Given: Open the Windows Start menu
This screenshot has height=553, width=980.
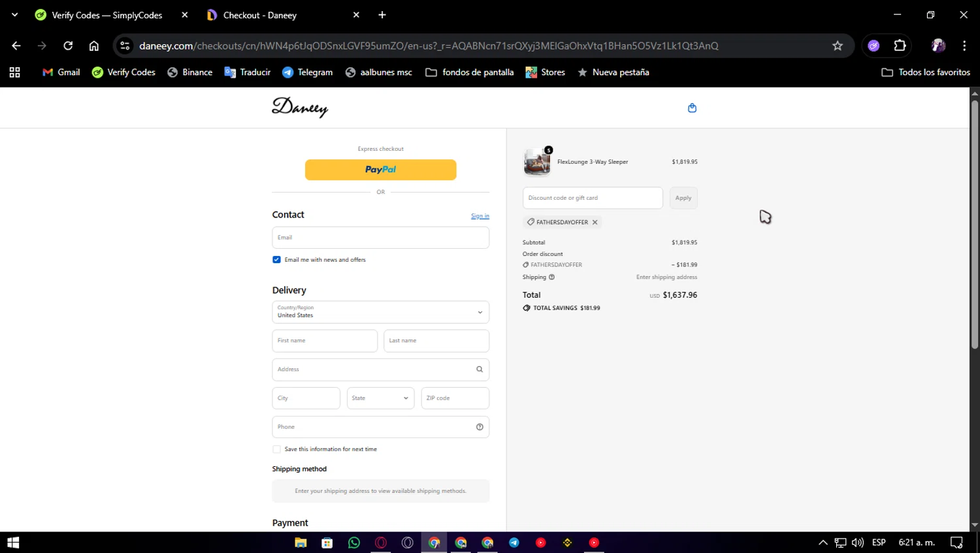Looking at the screenshot, I should [13, 543].
